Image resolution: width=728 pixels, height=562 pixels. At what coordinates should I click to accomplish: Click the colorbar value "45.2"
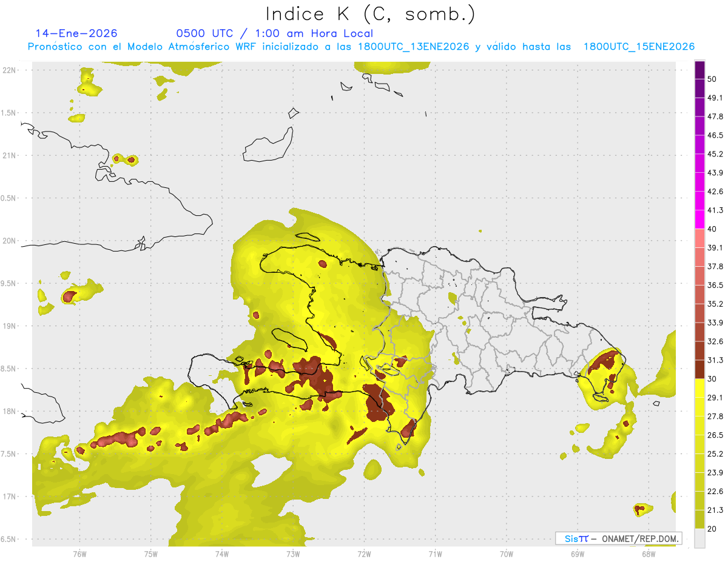[715, 154]
